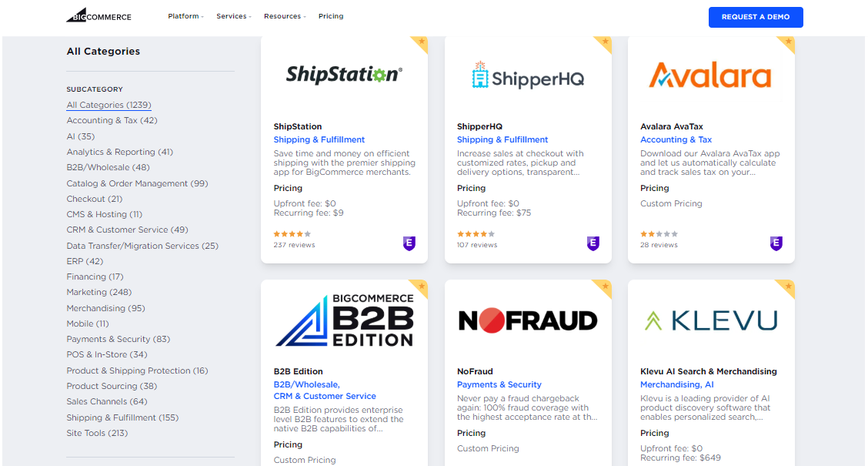Click the BigCommerce logo
Image resolution: width=868 pixels, height=466 pixels.
98,15
